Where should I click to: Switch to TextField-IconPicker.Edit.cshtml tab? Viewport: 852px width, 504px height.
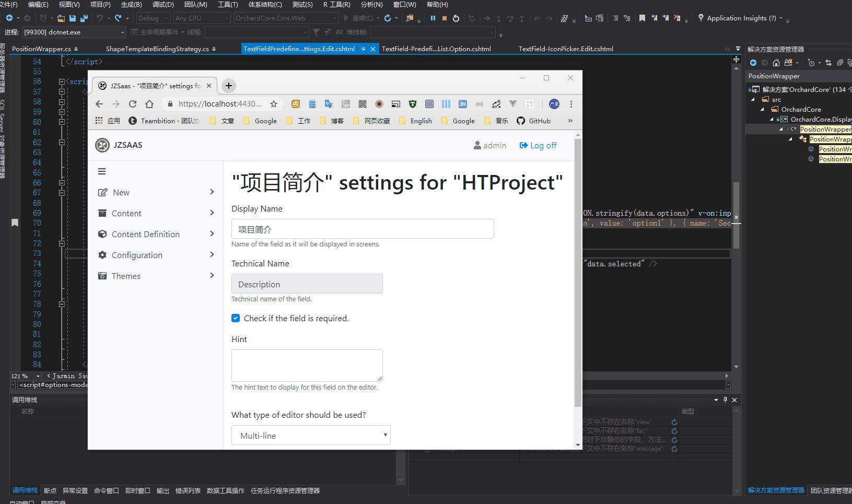click(x=566, y=49)
